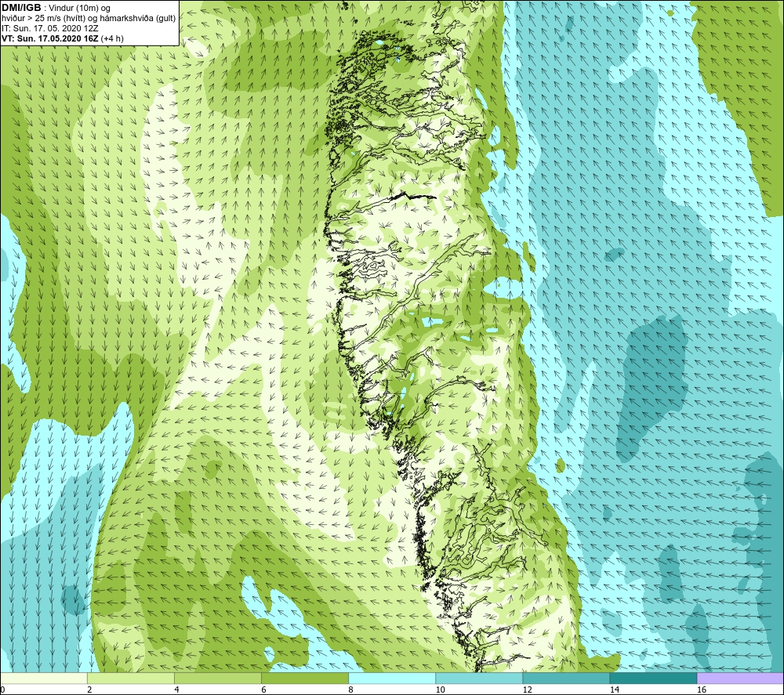
Task: Click the 10–12 m/s turquoise legend swatch
Action: point(478,679)
